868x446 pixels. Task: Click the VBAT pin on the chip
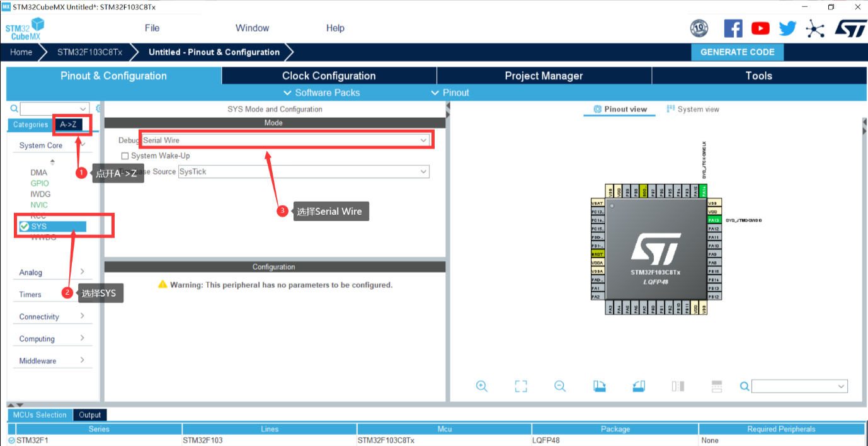597,203
